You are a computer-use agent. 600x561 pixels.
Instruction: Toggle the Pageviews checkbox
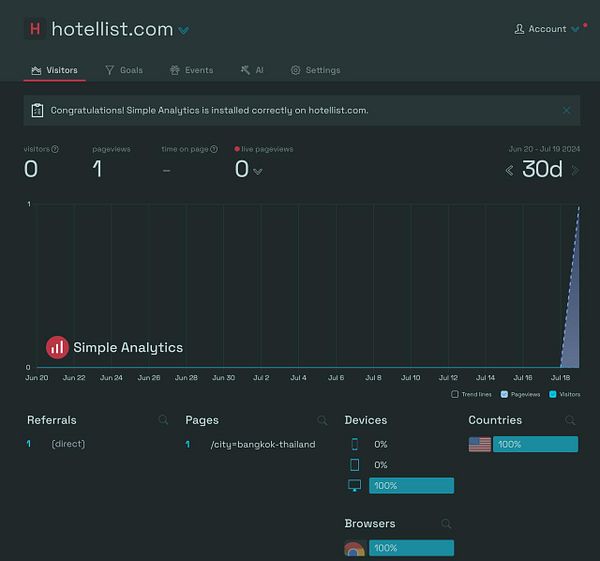point(504,394)
